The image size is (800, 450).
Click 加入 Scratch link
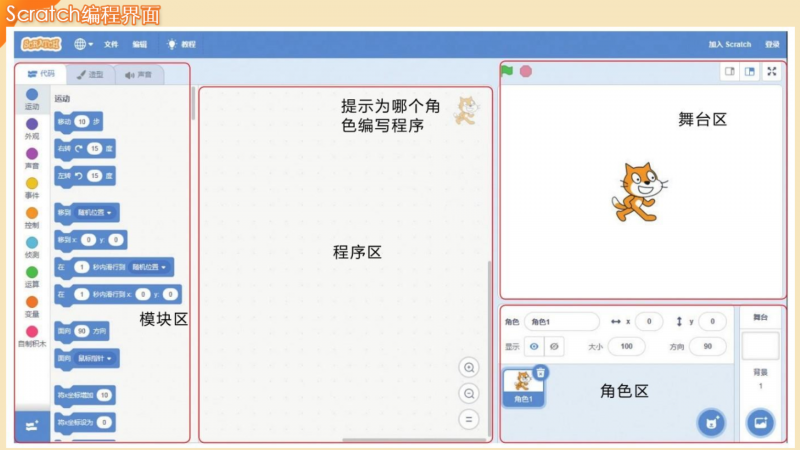coord(730,44)
